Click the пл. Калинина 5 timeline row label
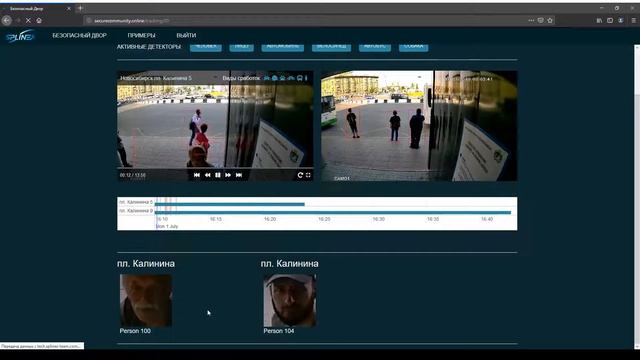640x360 pixels. [x=136, y=202]
